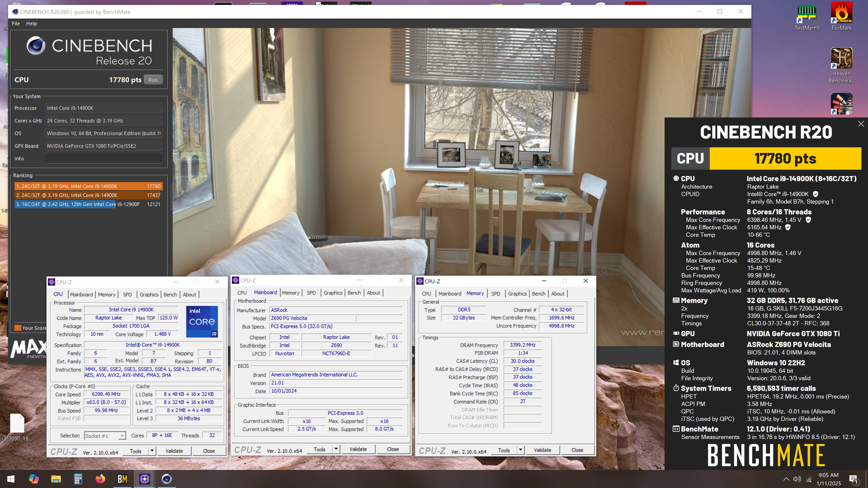The width and height of the screenshot is (868, 488).
Task: Open the notification center
Action: tap(853, 479)
